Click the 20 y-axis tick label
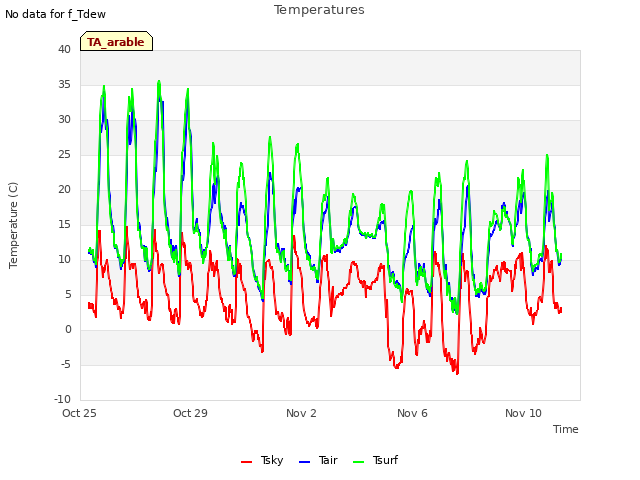Screen dimensions: 640x480 (x=64, y=189)
